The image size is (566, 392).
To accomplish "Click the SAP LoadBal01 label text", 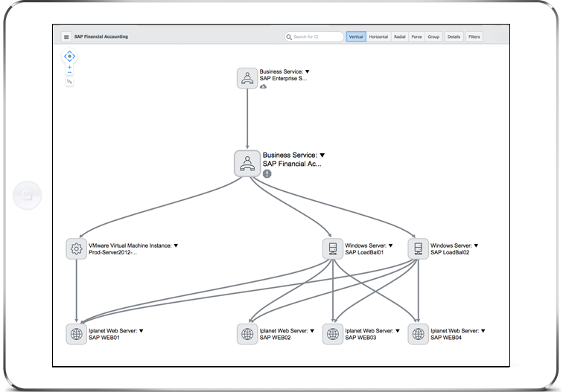I will pos(364,252).
